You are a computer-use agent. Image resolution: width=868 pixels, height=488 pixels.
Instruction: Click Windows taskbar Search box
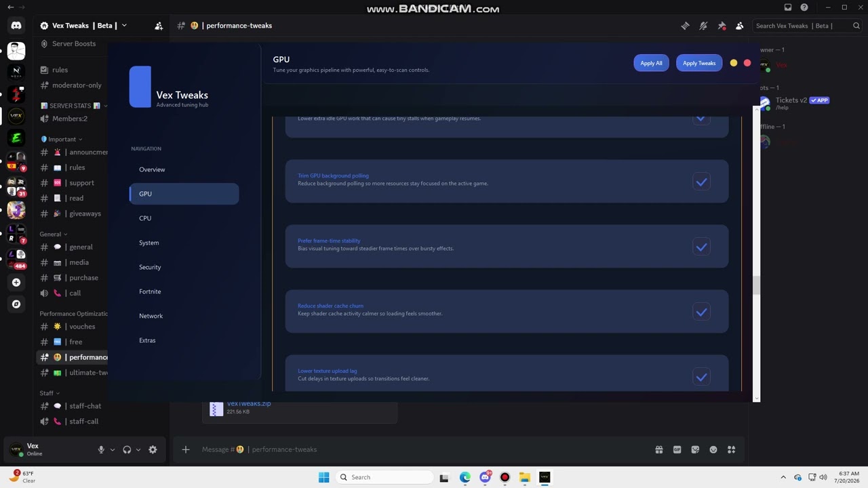[x=384, y=477]
